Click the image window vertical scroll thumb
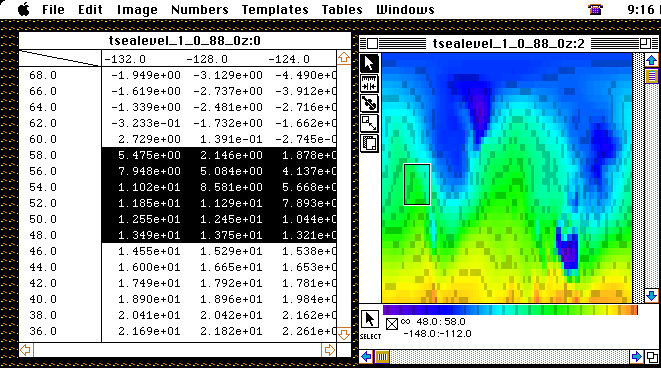The width and height of the screenshot is (661, 368). pos(651,76)
